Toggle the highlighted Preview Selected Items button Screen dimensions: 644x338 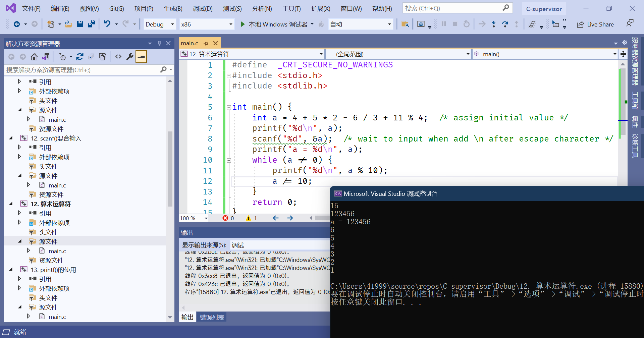click(141, 57)
